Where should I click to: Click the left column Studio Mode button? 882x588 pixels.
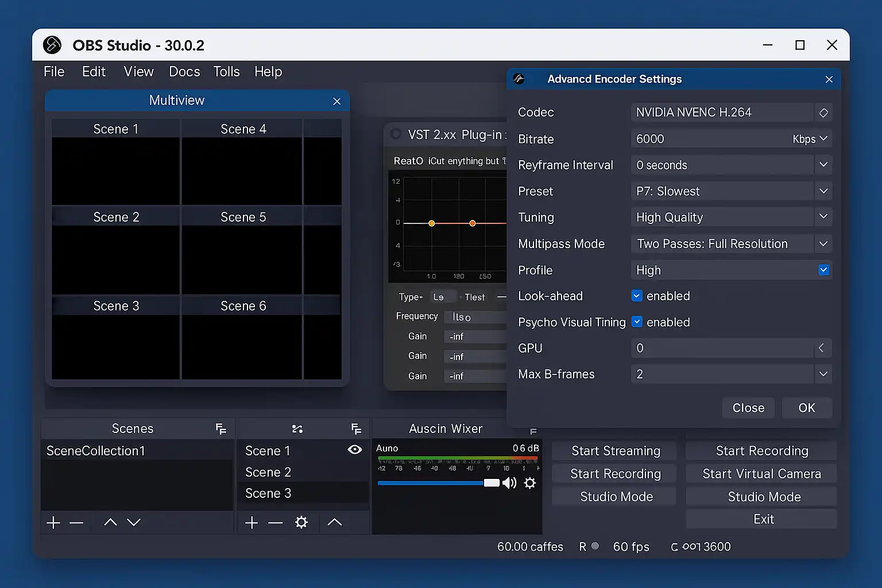(x=616, y=497)
